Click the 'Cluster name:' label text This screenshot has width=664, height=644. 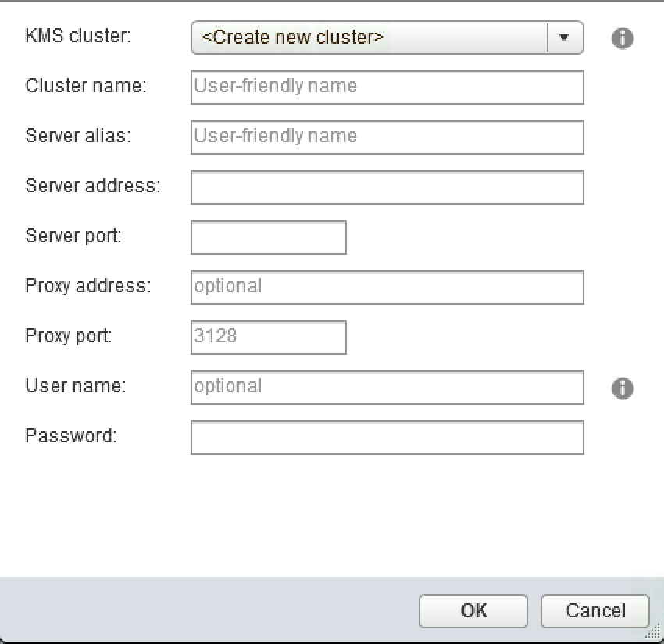[85, 86]
